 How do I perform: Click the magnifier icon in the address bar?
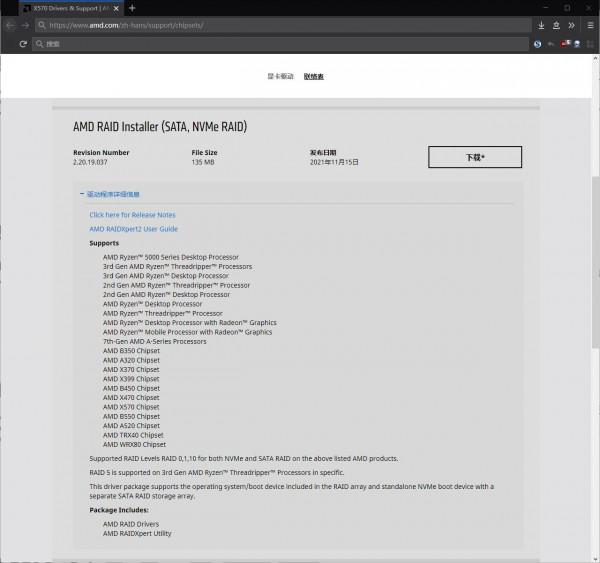[42, 26]
